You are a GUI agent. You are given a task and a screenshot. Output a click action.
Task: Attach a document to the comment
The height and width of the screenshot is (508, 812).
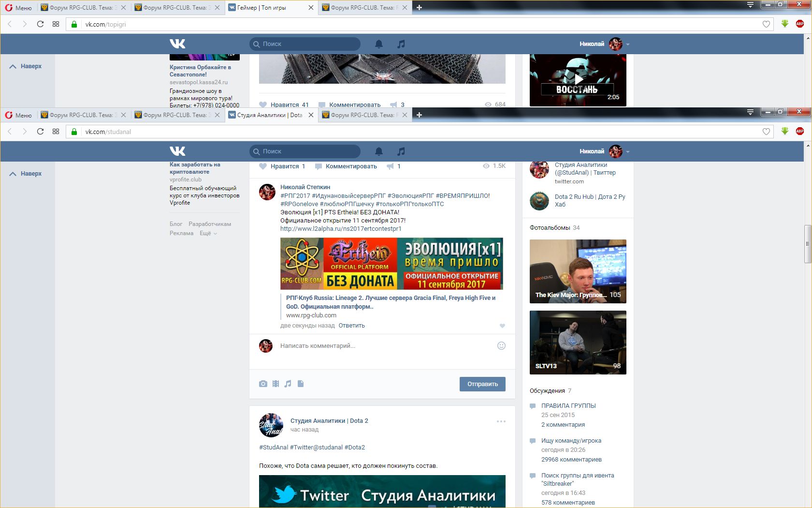(x=301, y=384)
